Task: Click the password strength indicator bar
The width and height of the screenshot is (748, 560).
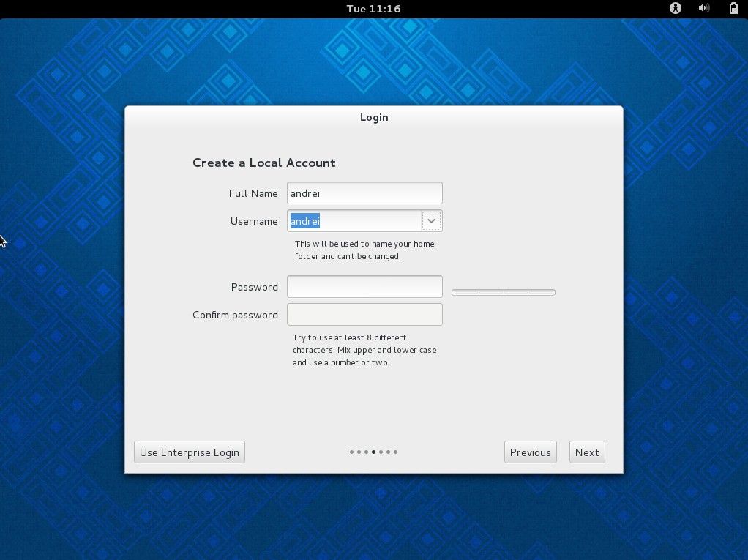Action: pyautogui.click(x=503, y=291)
